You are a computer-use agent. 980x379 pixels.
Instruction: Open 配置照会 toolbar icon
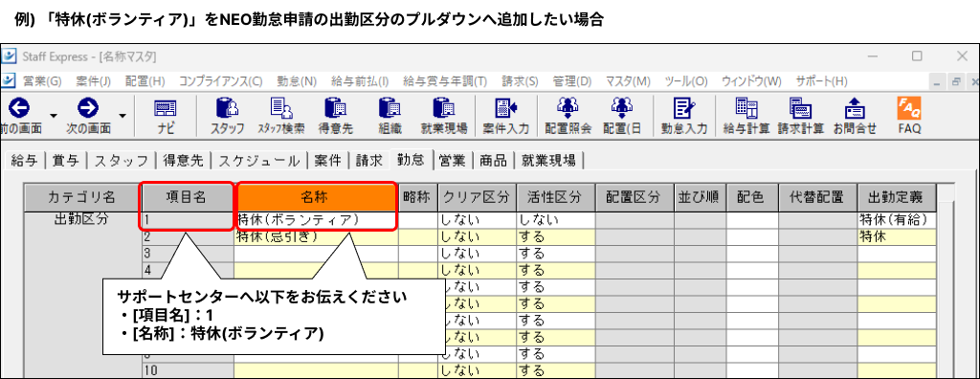(x=568, y=107)
